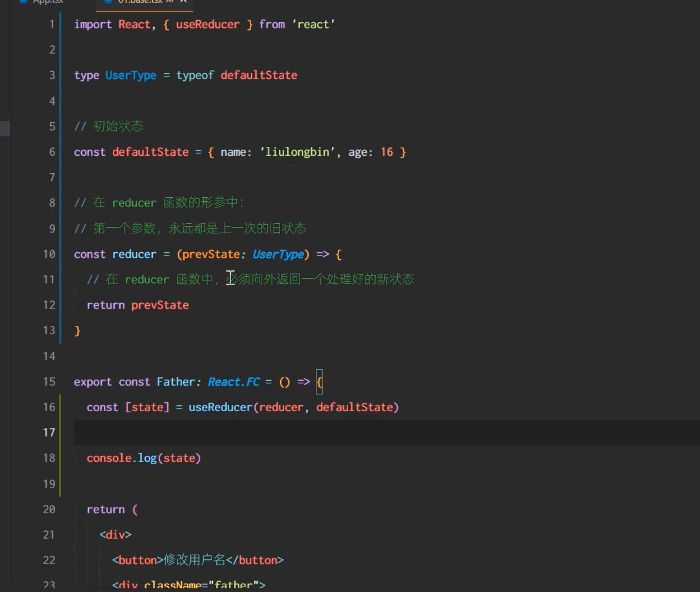Click line number 6 in the gutter
This screenshot has height=592, width=700.
pos(52,152)
